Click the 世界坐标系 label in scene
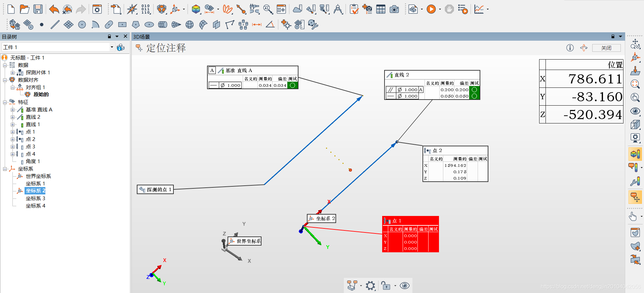 (x=245, y=241)
